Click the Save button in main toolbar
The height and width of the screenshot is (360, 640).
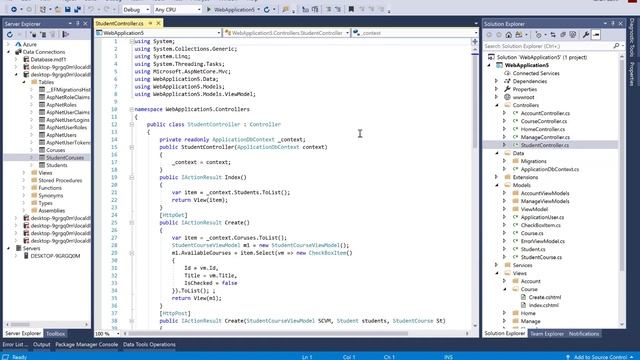pos(68,9)
